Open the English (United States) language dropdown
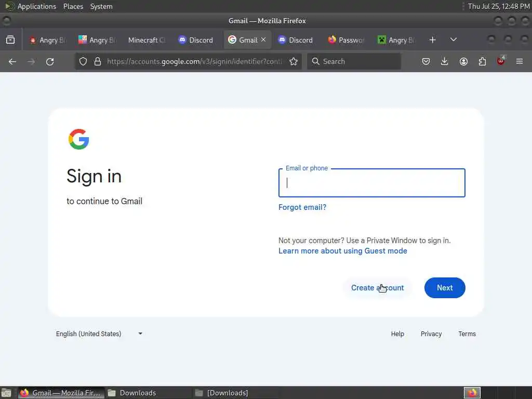The height and width of the screenshot is (399, 532). coord(99,334)
